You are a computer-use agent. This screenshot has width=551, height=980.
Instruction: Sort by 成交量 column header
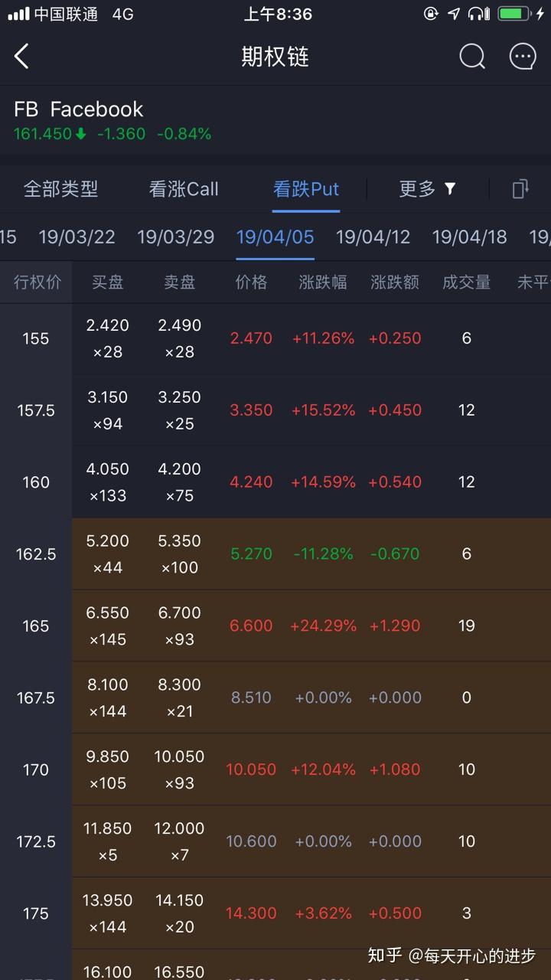tap(466, 283)
